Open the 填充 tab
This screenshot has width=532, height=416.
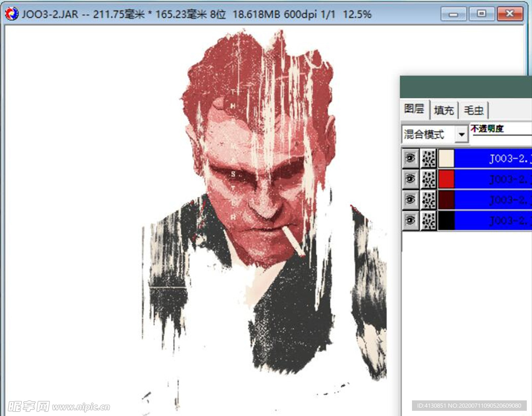point(444,110)
